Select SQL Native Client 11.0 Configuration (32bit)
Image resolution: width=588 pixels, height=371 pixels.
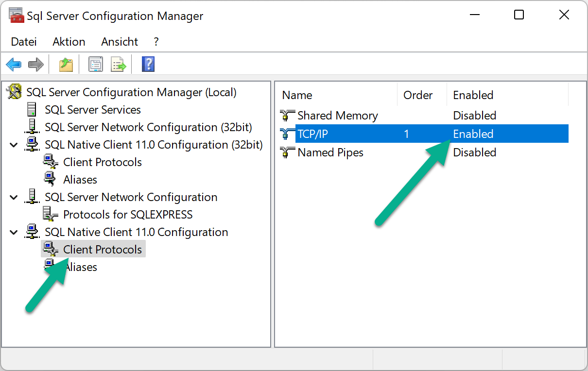point(154,145)
